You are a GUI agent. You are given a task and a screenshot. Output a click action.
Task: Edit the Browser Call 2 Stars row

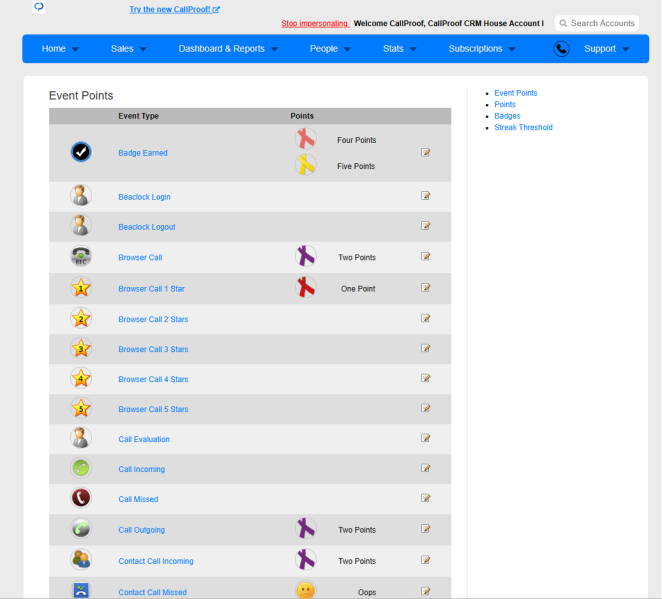(x=426, y=318)
